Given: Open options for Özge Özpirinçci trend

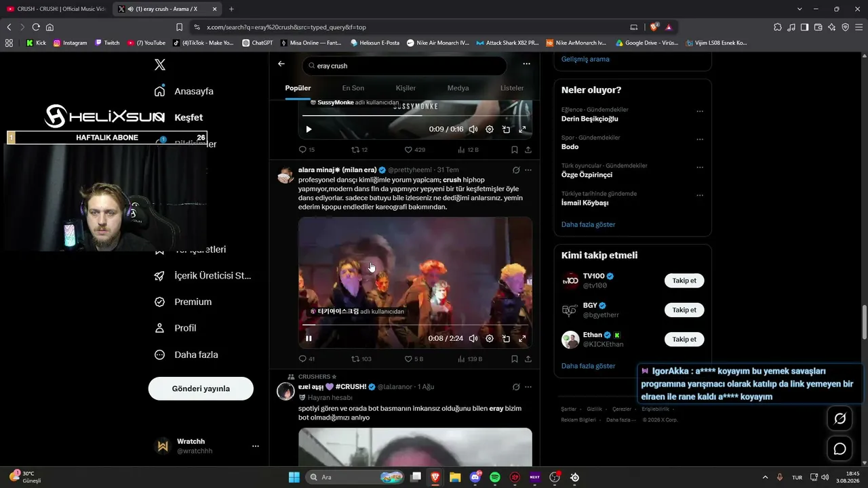Looking at the screenshot, I should [x=700, y=167].
